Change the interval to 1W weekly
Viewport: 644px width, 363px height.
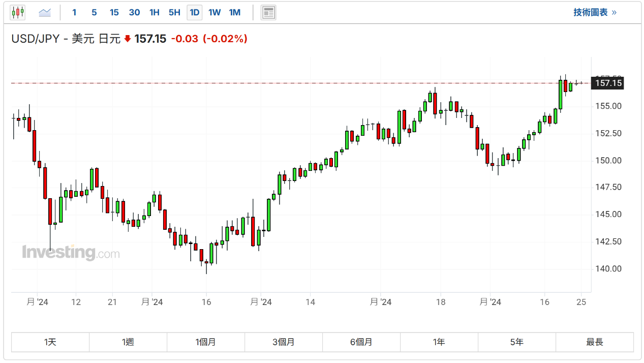(x=214, y=12)
